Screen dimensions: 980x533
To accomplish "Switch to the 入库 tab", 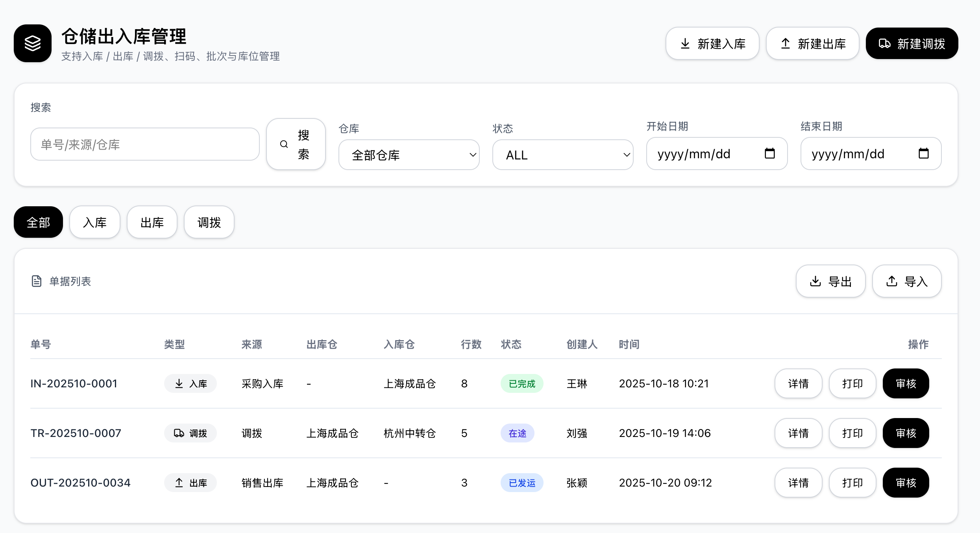I will [x=95, y=222].
